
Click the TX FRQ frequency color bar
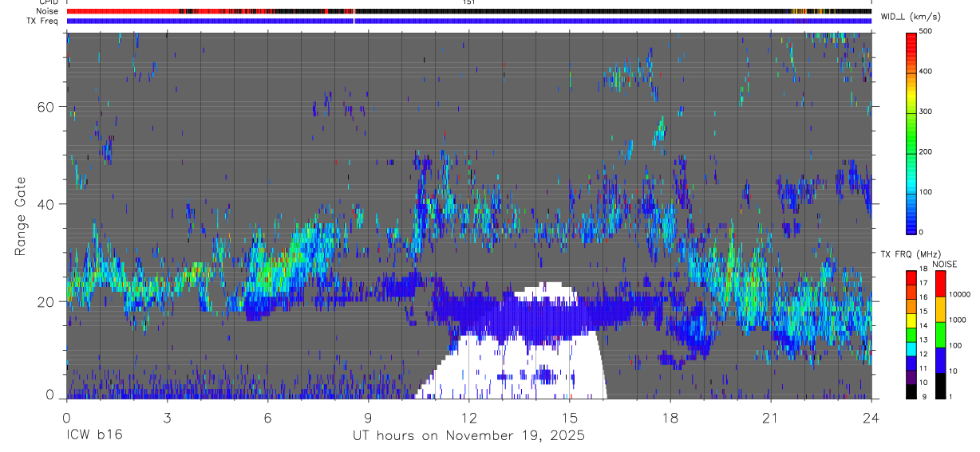[x=911, y=335]
